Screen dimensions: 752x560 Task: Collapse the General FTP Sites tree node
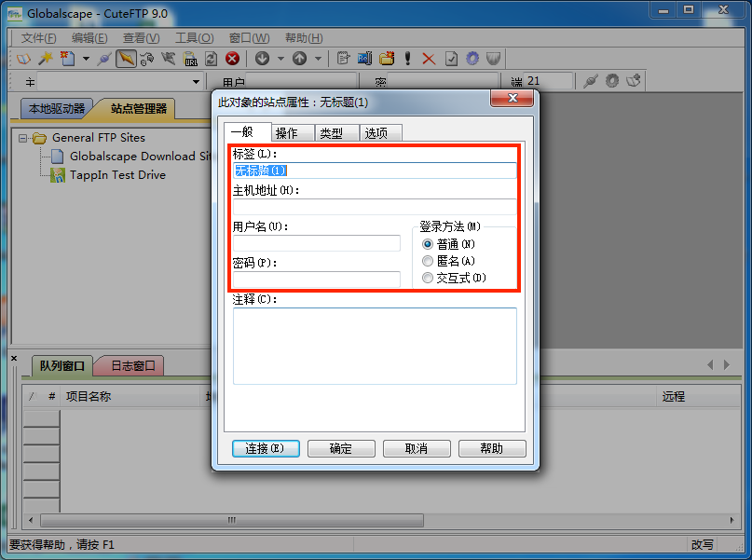pos(23,138)
